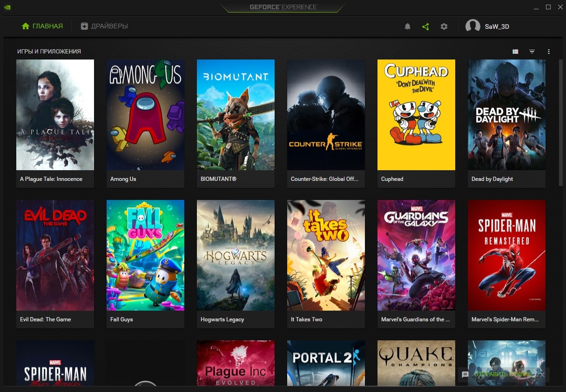
Task: Open Spider-Man Miles Morales cover
Action: pos(55,363)
